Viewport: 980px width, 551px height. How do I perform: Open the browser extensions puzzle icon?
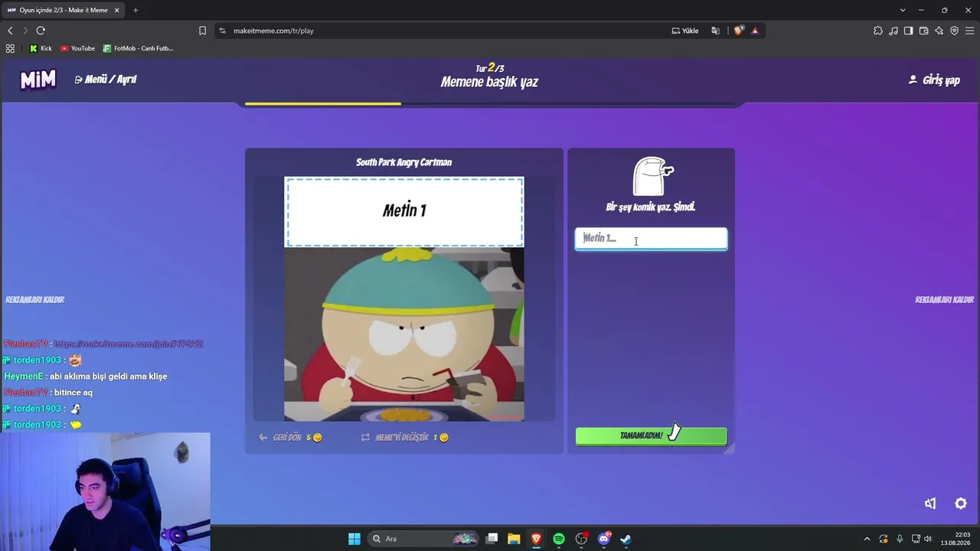[x=878, y=31]
